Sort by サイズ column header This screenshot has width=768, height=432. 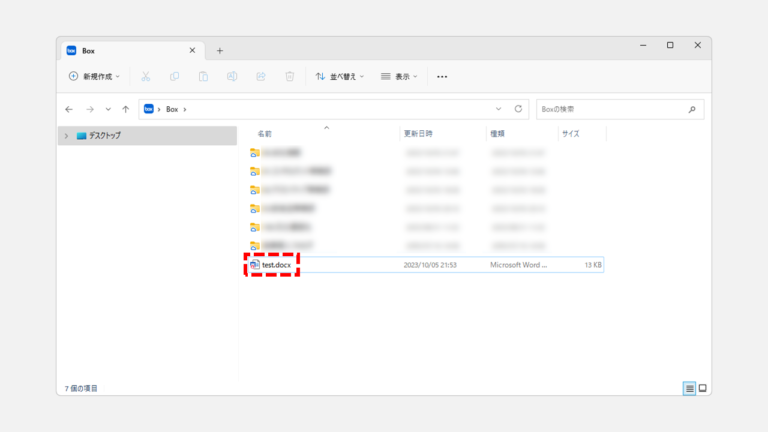click(571, 134)
